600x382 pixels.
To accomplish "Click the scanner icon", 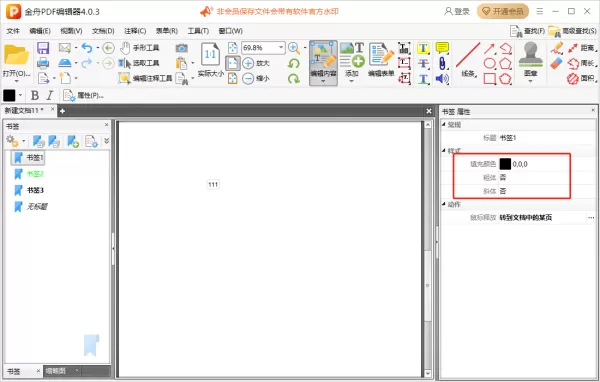I will [x=64, y=63].
